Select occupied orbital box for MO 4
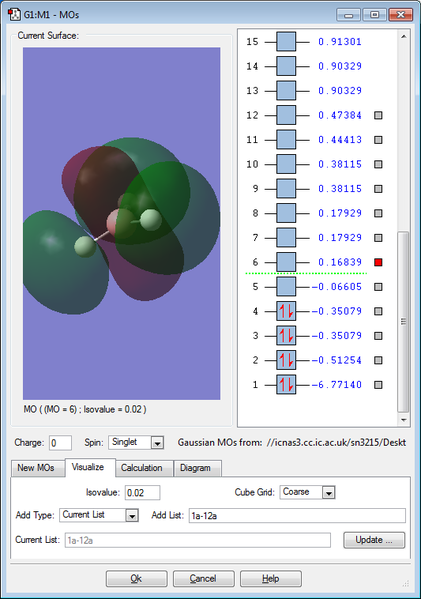Screen dimensions: 421x599 tap(286, 311)
